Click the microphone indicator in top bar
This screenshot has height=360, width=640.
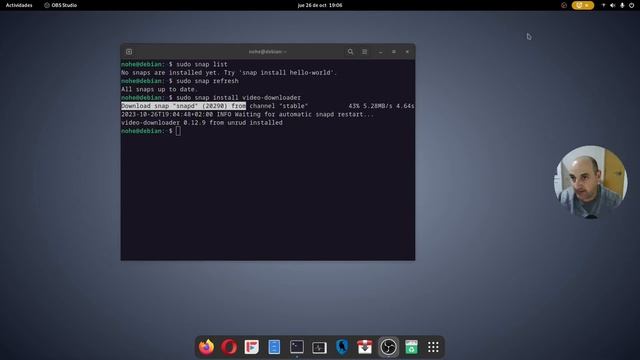click(622, 5)
